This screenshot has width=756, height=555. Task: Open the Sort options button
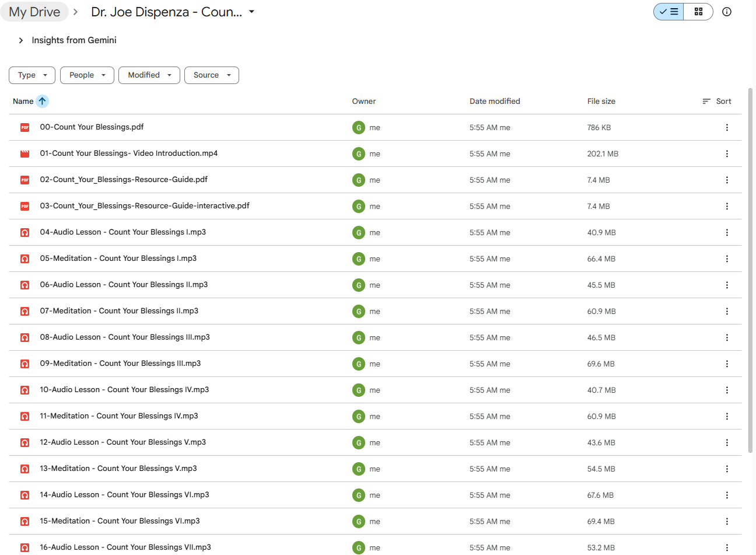click(717, 101)
